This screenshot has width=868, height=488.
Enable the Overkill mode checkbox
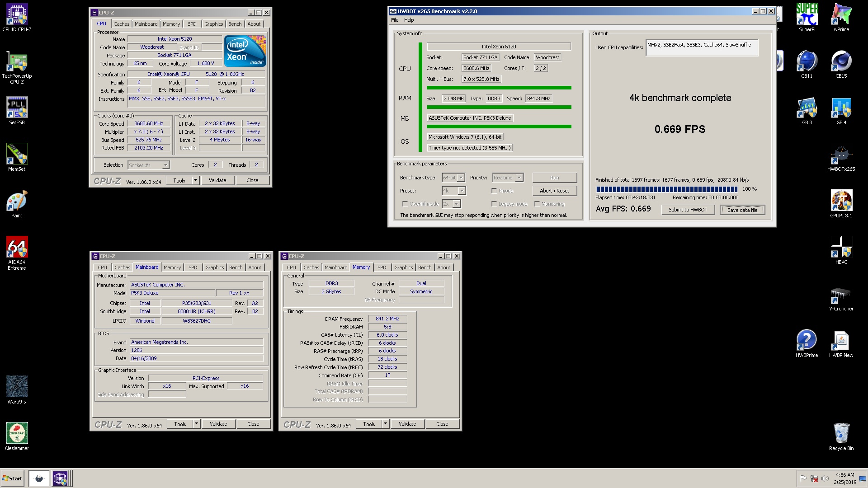(x=405, y=204)
